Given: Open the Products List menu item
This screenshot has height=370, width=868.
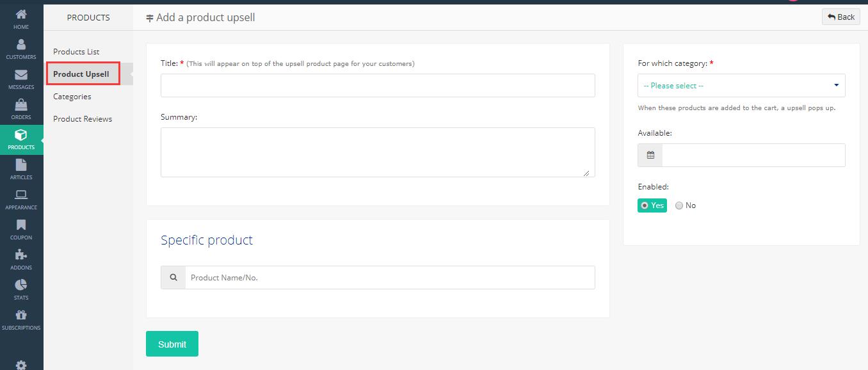Looking at the screenshot, I should point(76,52).
